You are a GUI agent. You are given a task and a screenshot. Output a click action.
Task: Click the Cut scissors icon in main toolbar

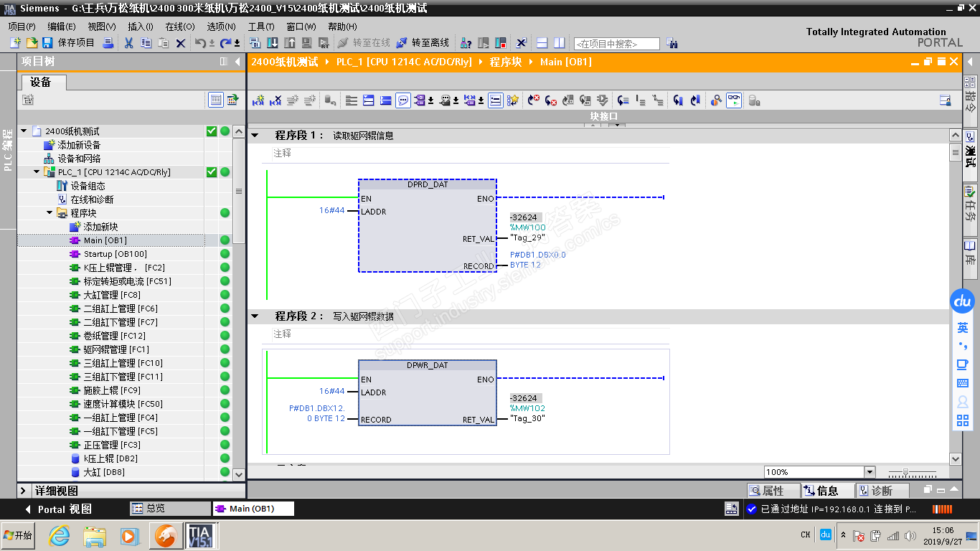128,43
